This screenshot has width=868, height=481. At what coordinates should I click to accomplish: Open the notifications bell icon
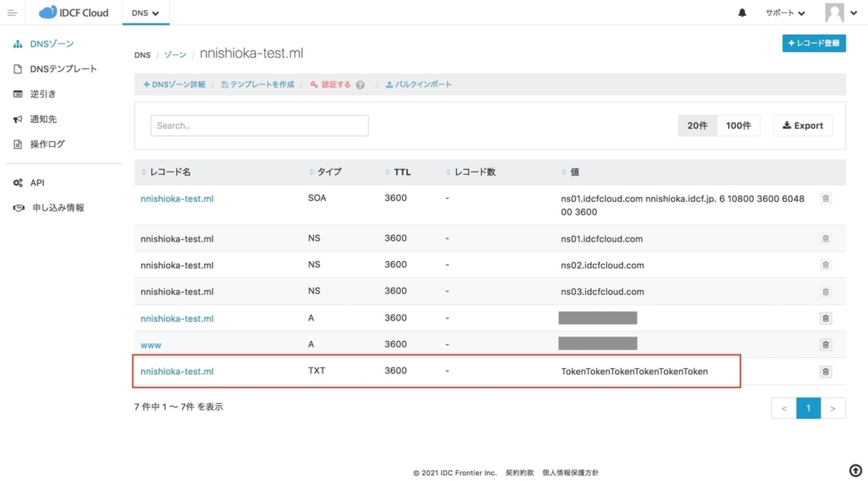tap(742, 13)
